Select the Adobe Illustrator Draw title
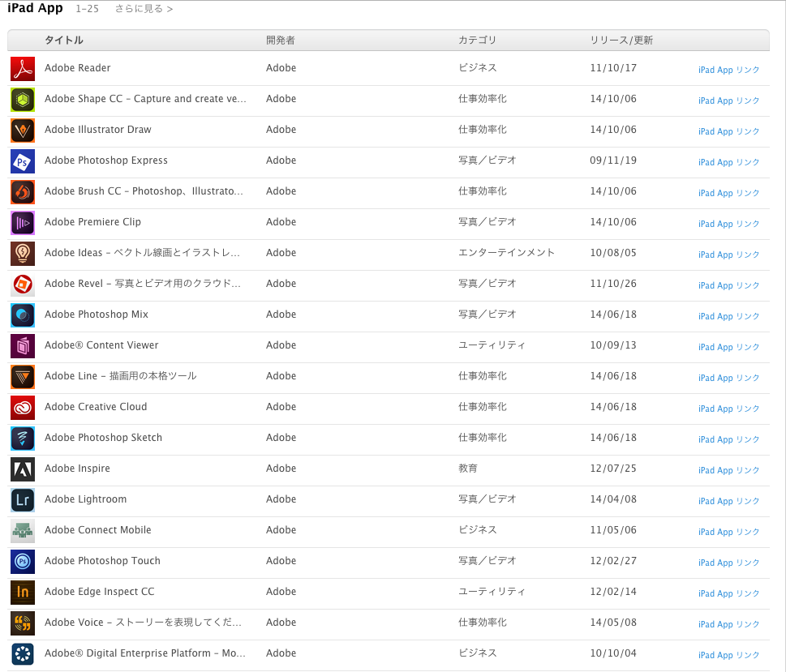This screenshot has width=786, height=672. (x=98, y=129)
